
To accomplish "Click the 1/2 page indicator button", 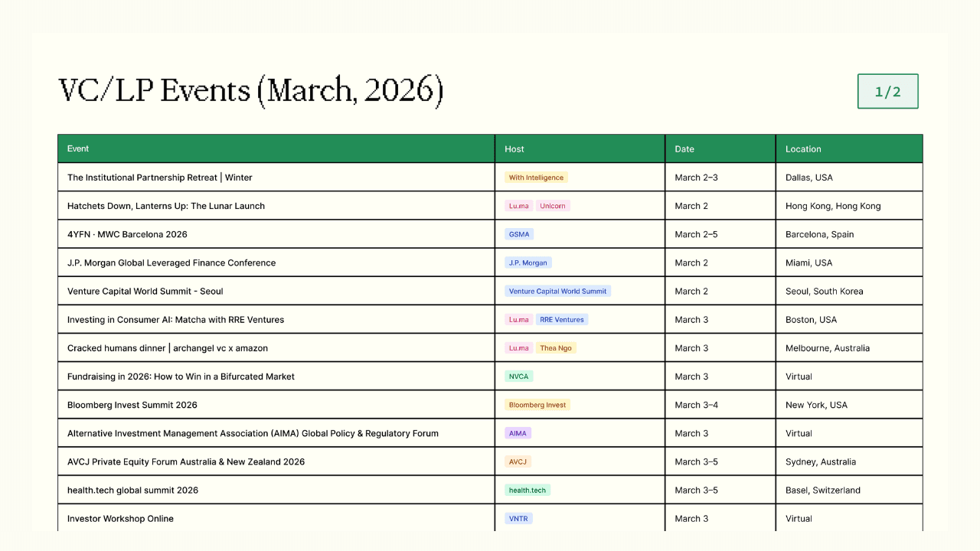I will click(x=887, y=91).
